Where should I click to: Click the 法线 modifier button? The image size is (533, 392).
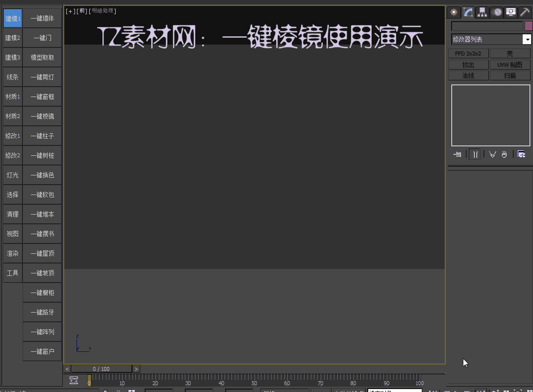click(468, 75)
